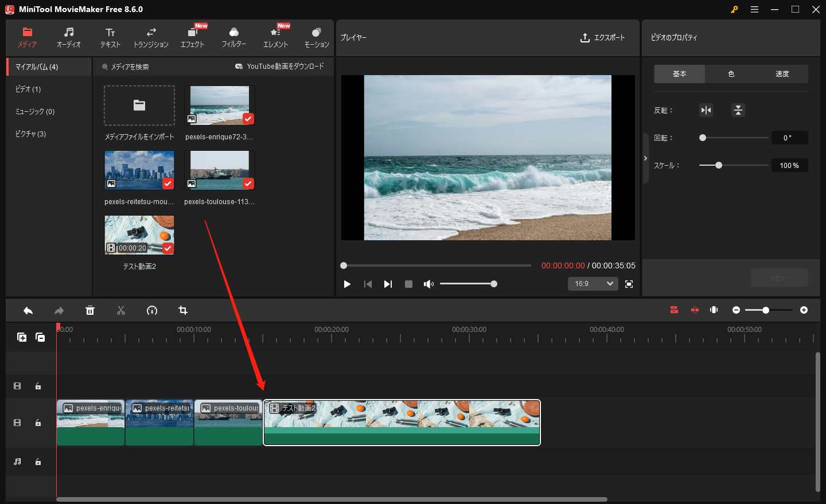Open the 16:9 aspect ratio dropdown

593,283
